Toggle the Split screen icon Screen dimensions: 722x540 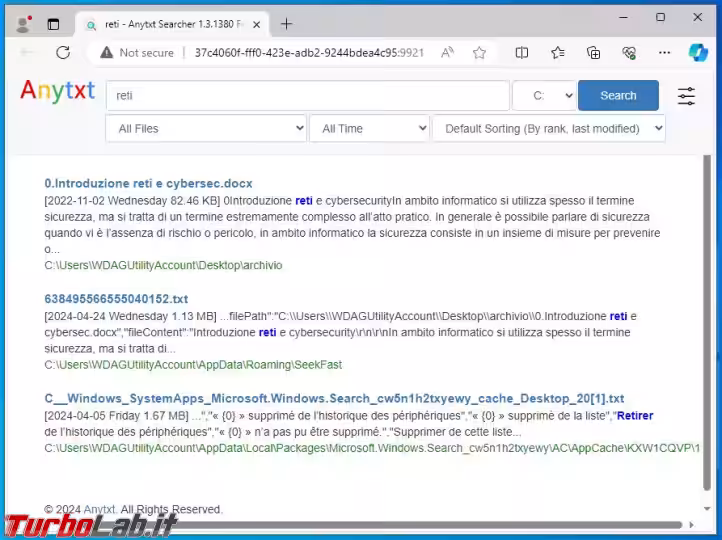(522, 53)
